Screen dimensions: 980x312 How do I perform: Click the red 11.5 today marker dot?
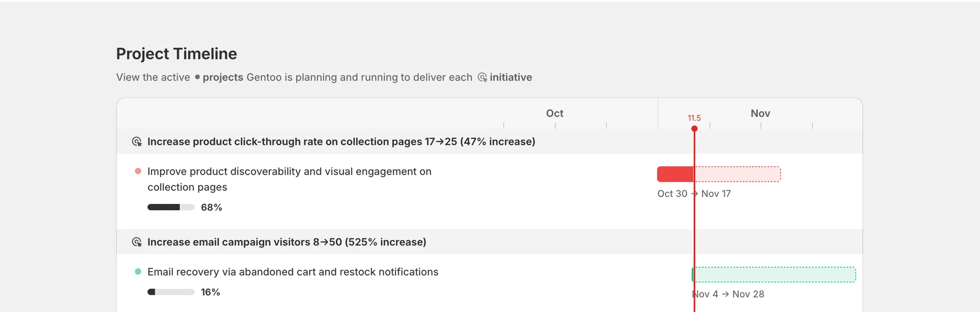pos(694,129)
